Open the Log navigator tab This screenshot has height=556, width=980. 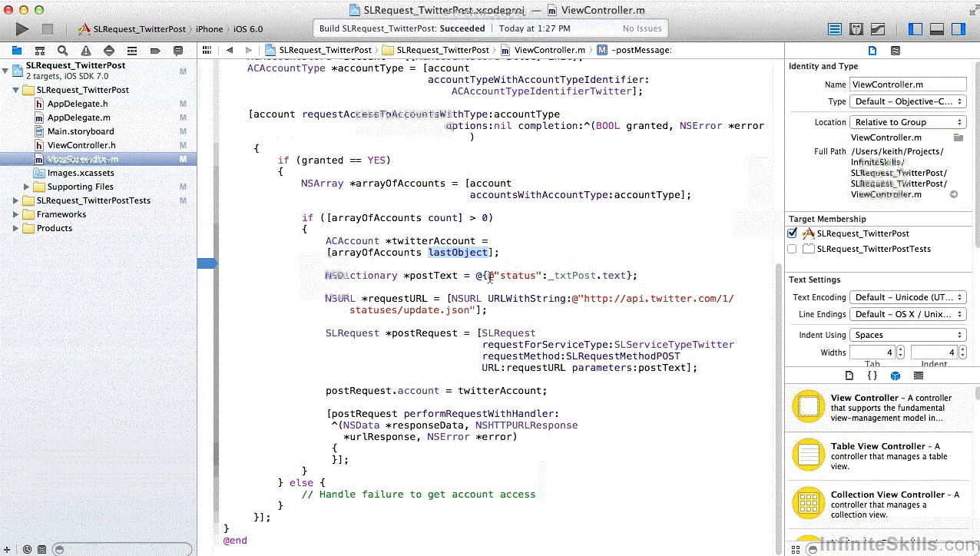[x=178, y=51]
